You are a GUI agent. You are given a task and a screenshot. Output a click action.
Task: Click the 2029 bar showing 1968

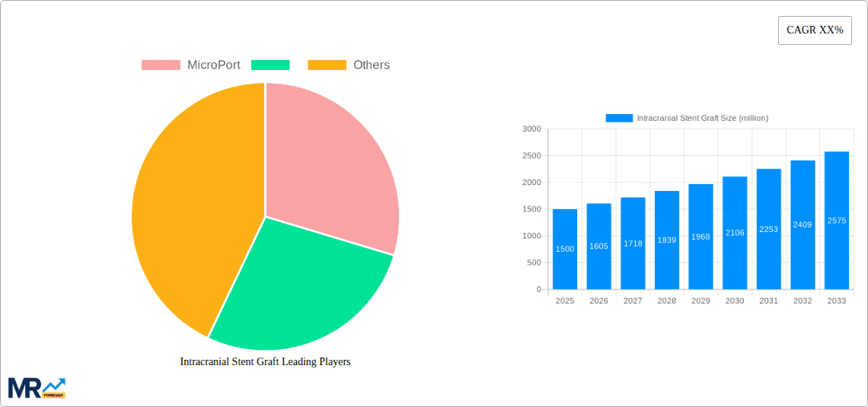point(700,237)
